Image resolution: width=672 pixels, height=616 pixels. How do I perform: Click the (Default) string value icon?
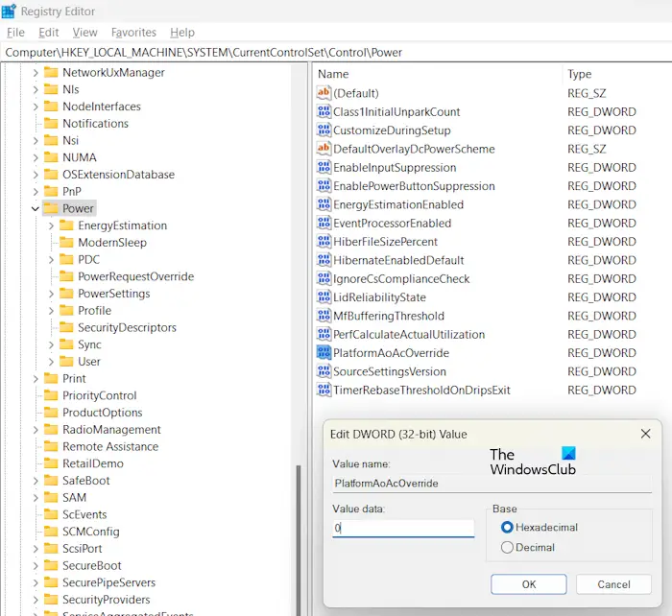click(324, 92)
